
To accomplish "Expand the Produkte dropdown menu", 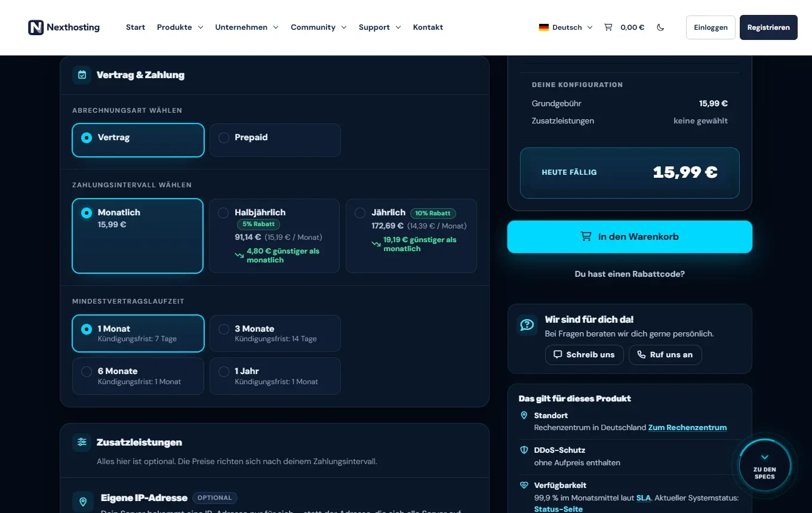I will [180, 27].
